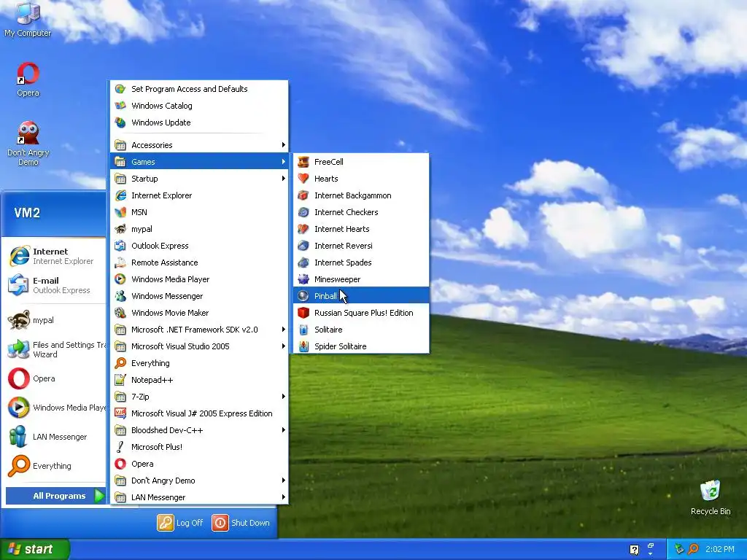Click the Windows Catalog icon
This screenshot has height=560, width=747.
[120, 106]
